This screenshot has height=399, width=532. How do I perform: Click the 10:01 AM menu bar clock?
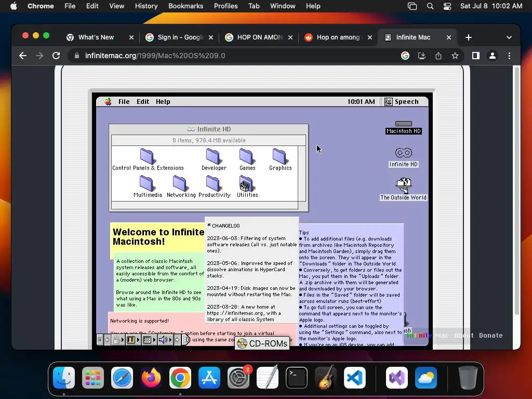point(361,101)
